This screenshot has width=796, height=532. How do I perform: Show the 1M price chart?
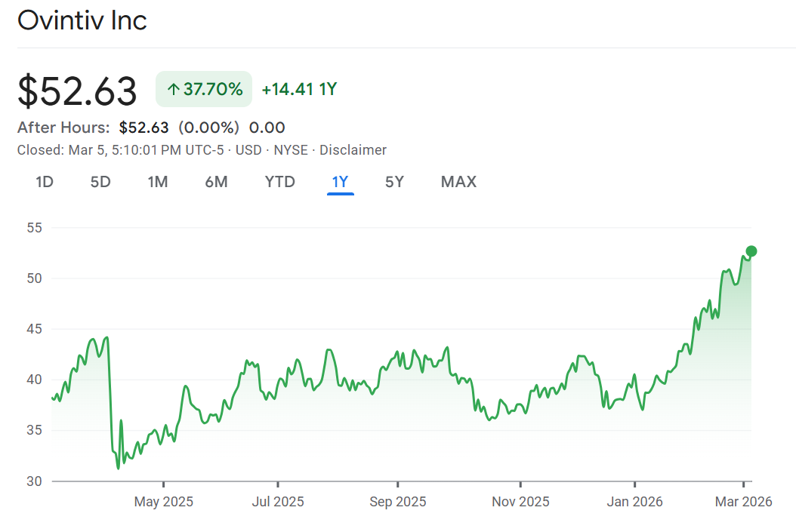(x=157, y=182)
